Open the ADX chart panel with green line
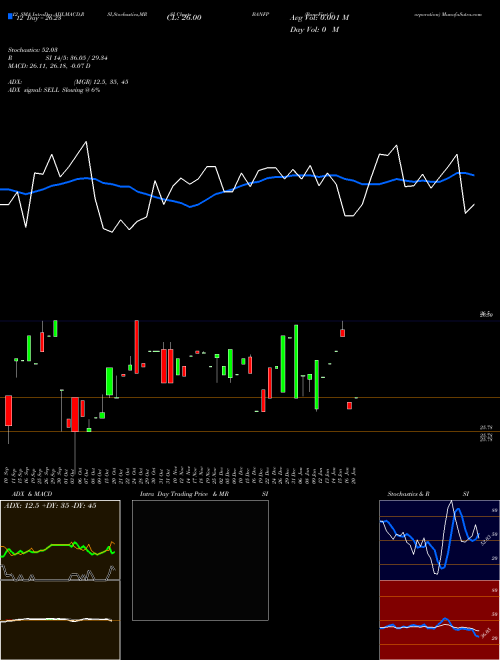Image resolution: width=500 pixels, height=660 pixels. [x=60, y=540]
